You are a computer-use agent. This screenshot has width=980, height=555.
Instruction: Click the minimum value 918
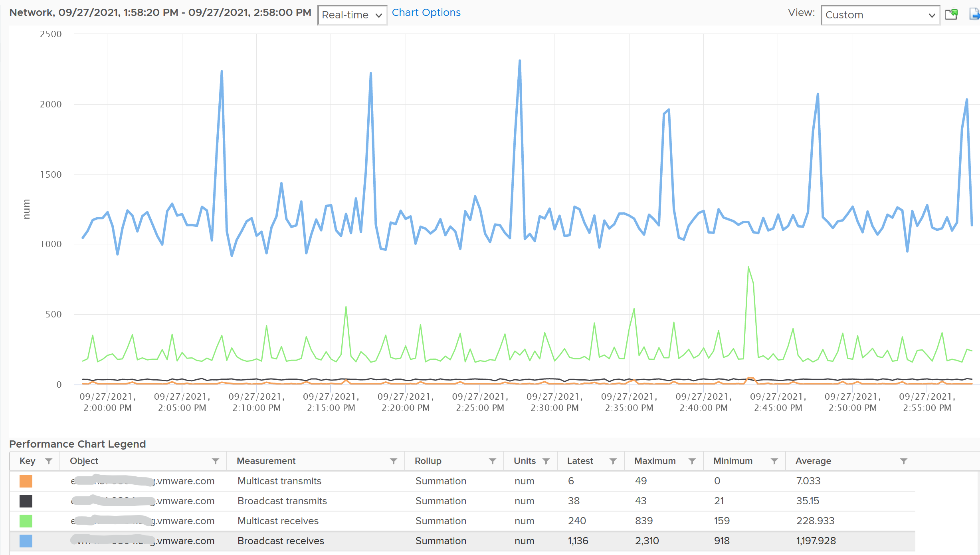click(x=722, y=541)
